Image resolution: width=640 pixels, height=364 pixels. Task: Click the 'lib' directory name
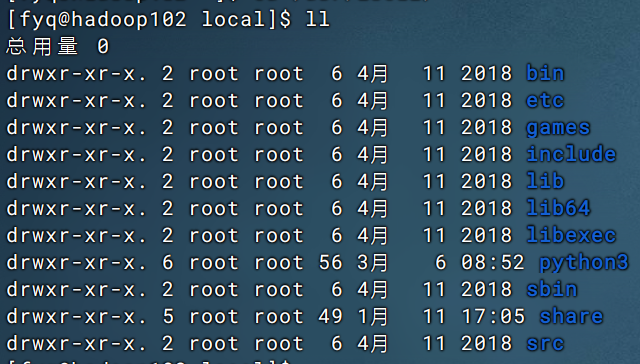point(545,181)
